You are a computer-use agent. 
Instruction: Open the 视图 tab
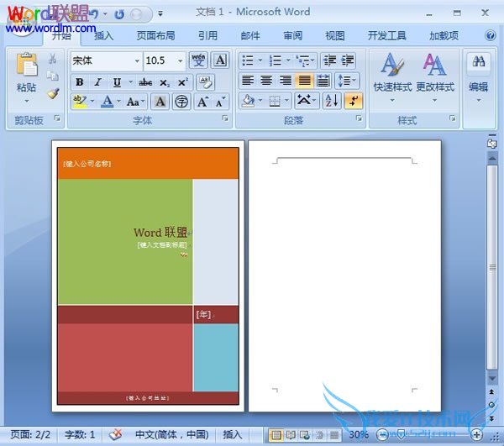[x=335, y=35]
